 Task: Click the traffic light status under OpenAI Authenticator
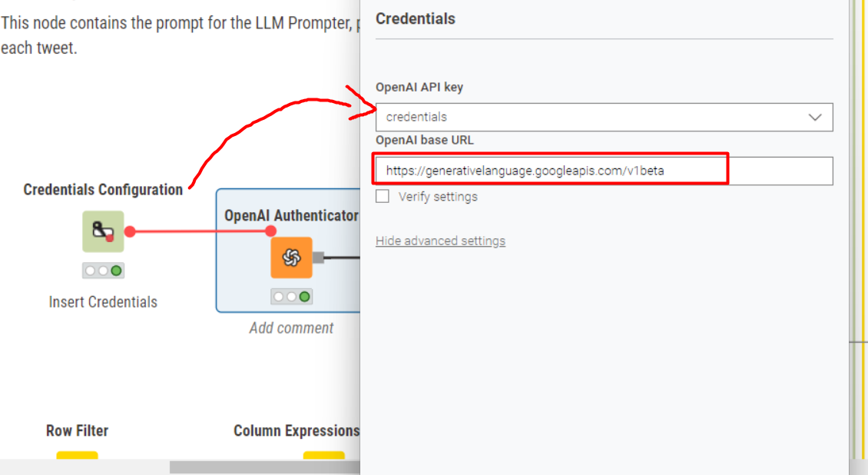tap(291, 297)
